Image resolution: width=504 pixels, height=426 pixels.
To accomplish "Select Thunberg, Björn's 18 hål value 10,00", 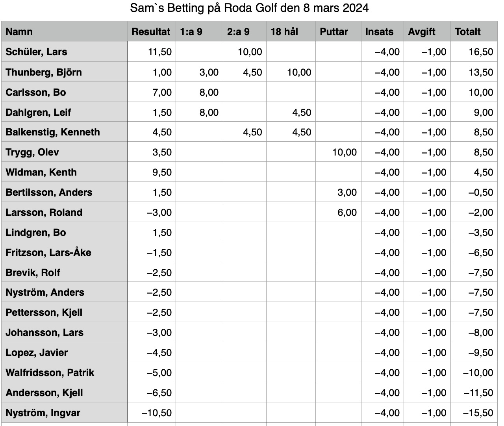I will [x=291, y=72].
